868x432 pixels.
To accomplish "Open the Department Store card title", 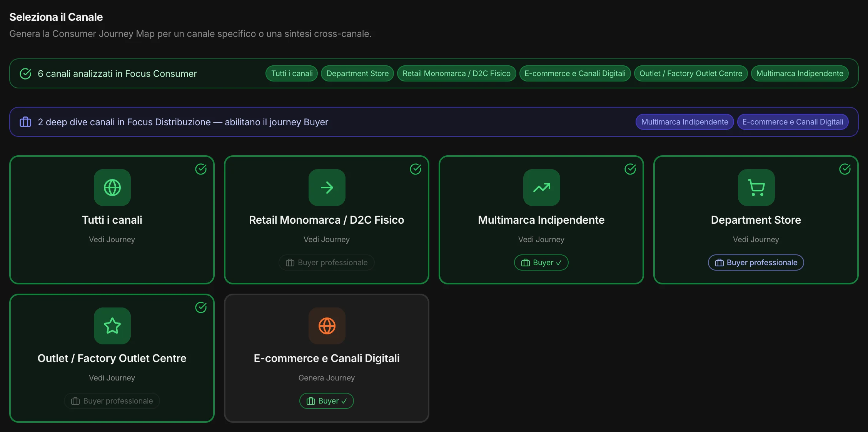I will tap(756, 220).
